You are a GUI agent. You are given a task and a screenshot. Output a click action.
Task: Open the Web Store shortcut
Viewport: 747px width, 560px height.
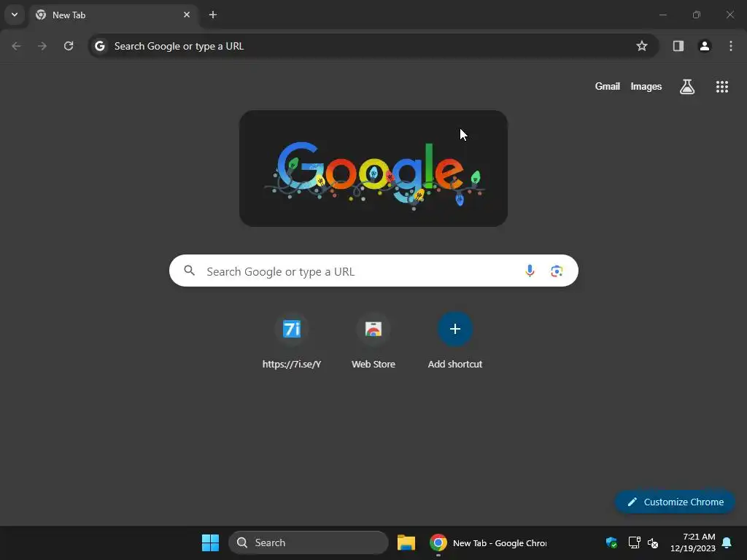coord(373,329)
